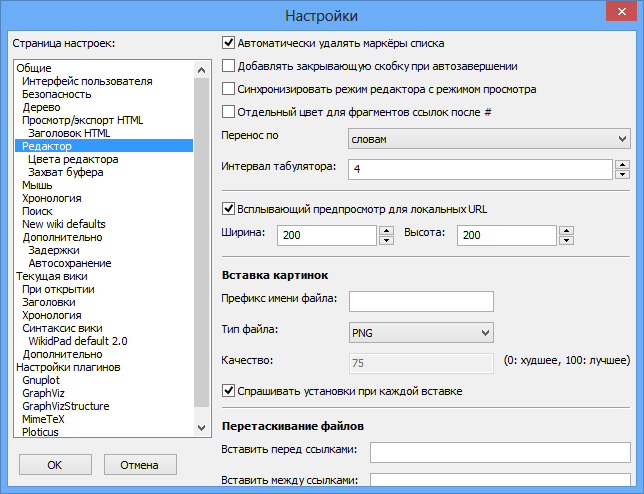
Task: Open 'GraphVizStructure' plugin settings
Action: click(x=66, y=406)
